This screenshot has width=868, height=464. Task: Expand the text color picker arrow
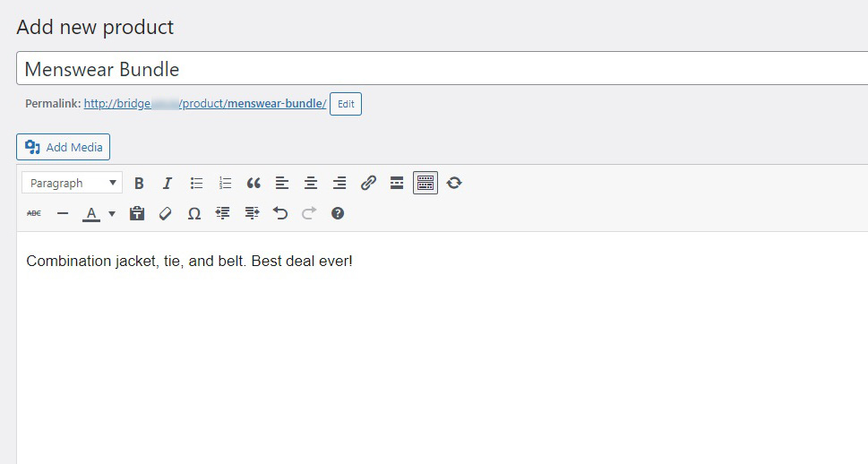112,213
